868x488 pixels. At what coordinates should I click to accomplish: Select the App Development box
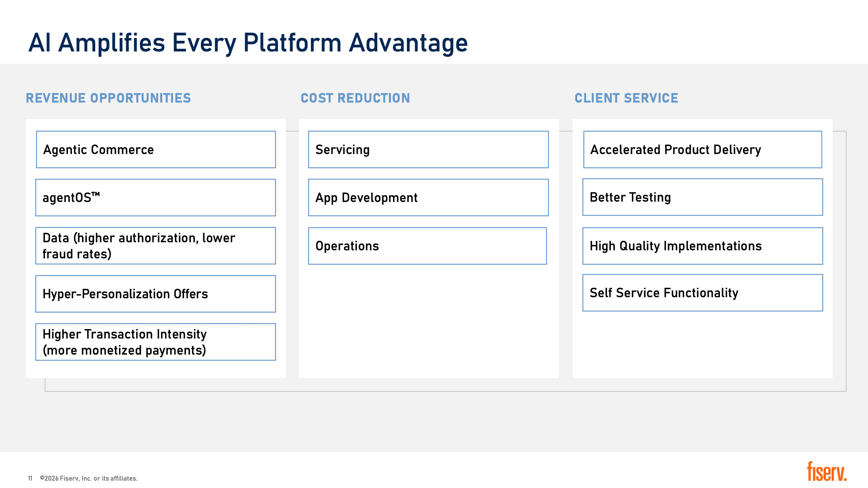(x=428, y=197)
